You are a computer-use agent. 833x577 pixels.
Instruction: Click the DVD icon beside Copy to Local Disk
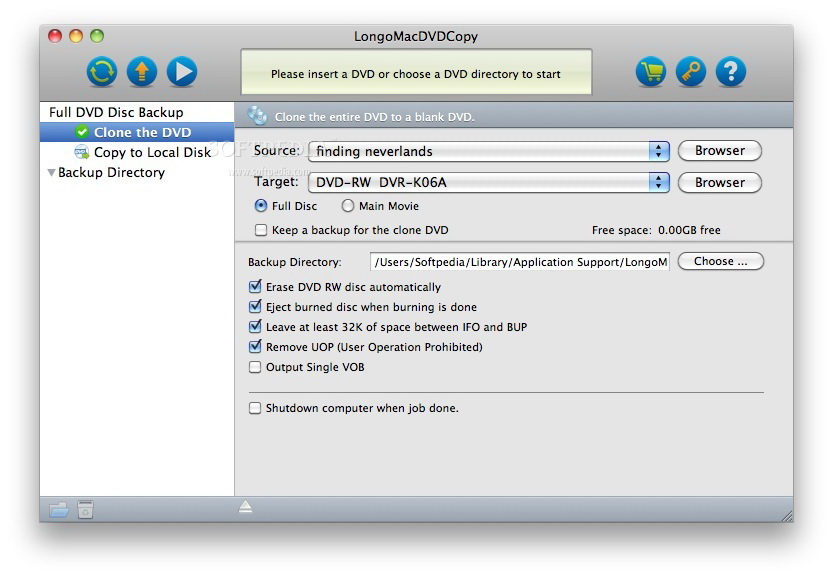[82, 152]
